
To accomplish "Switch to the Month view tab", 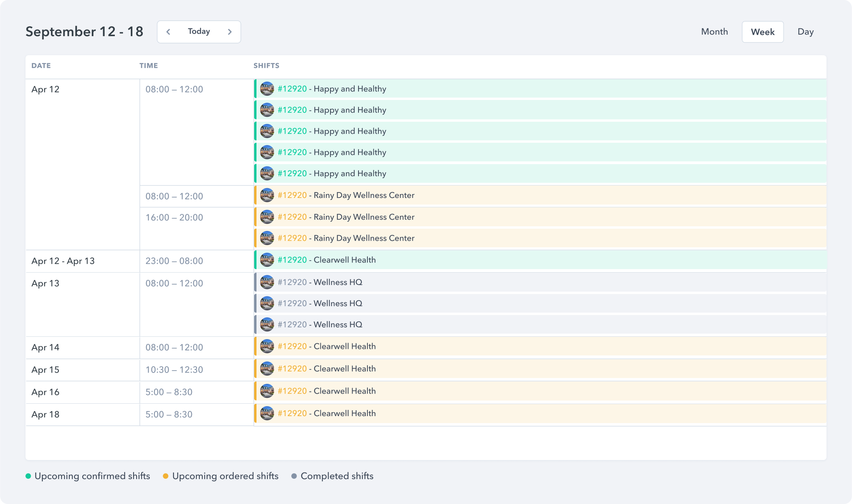I will pyautogui.click(x=714, y=31).
